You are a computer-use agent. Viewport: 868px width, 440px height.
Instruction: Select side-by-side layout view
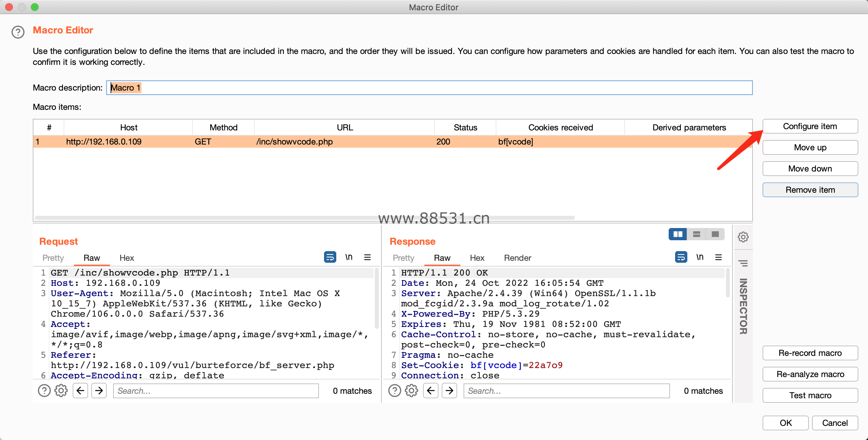point(678,234)
